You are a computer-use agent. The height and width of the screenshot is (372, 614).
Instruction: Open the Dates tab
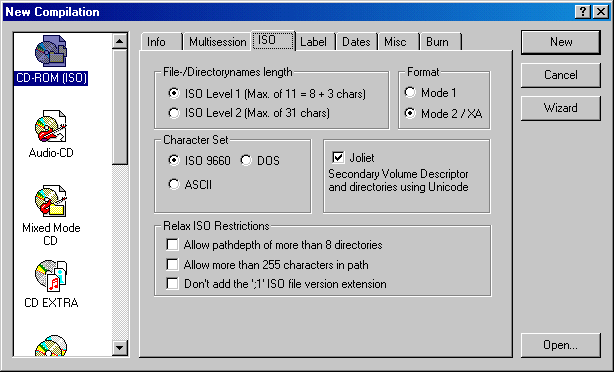coord(356,42)
